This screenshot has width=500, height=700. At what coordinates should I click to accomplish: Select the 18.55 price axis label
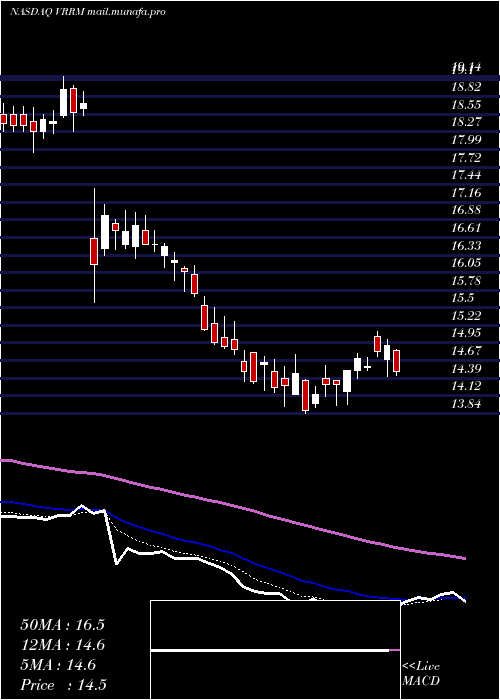467,104
